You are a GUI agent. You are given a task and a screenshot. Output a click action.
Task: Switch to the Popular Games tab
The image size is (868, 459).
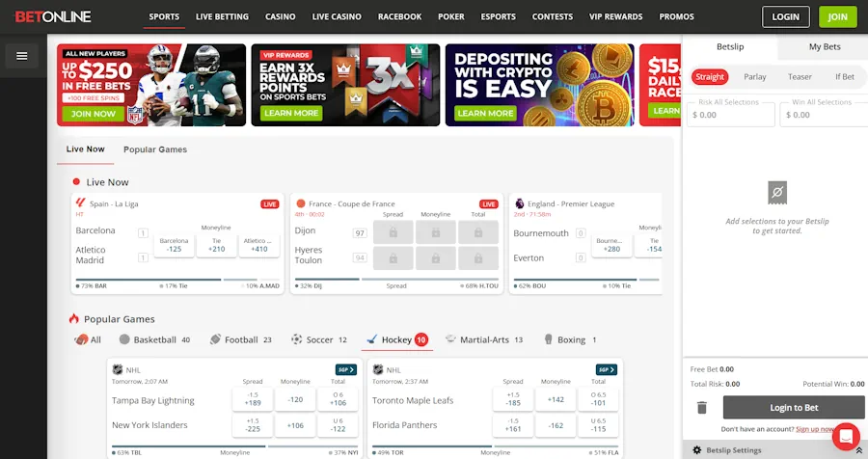coord(155,149)
